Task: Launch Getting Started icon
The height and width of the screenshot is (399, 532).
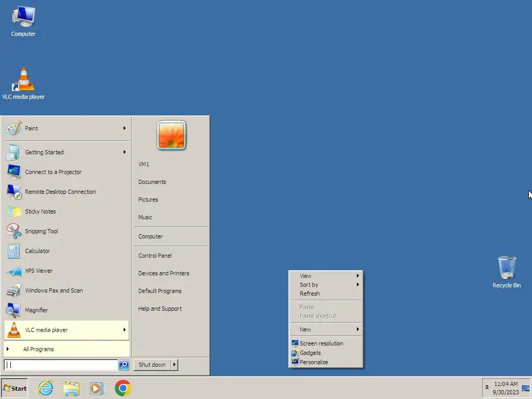Action: click(14, 152)
